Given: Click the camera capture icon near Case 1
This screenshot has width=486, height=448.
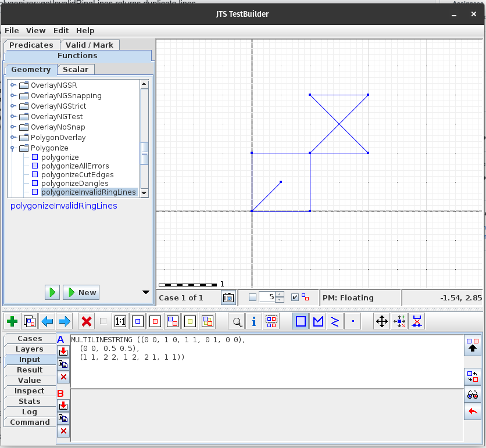Looking at the screenshot, I should 228,298.
